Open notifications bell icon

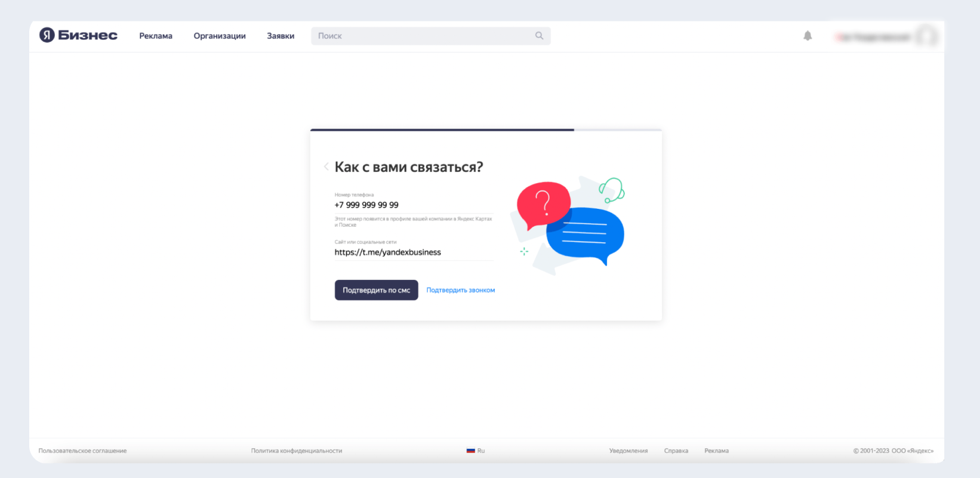(x=808, y=36)
